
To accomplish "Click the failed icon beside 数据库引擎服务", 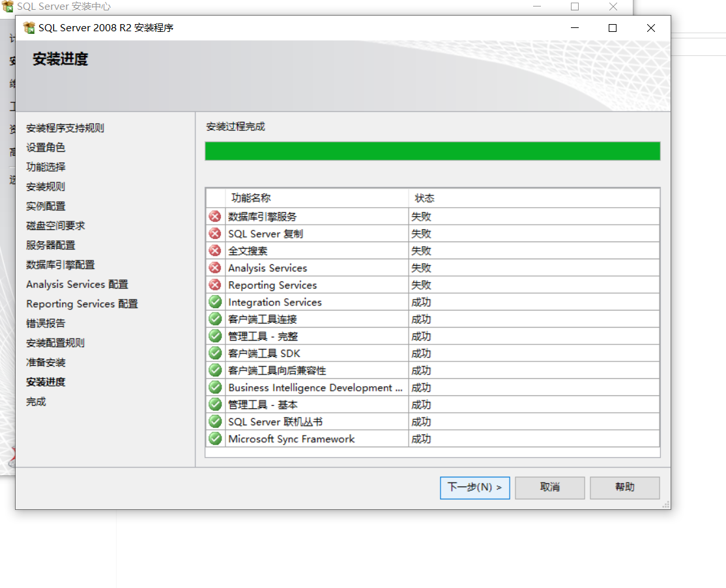I will click(215, 216).
